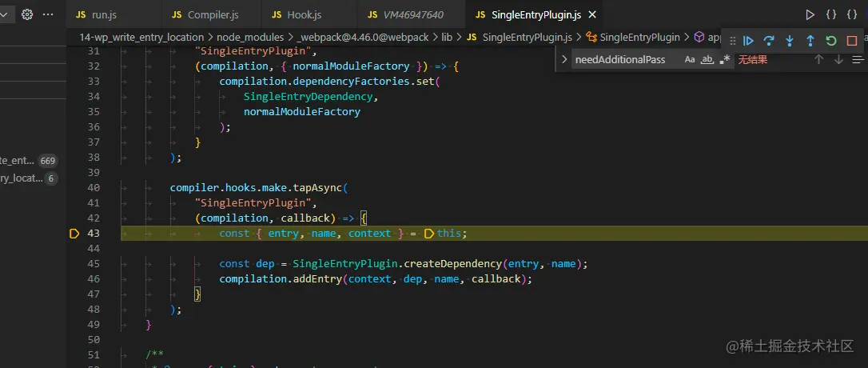Toggle find in selection icon
The width and height of the screenshot is (868, 368).
pyautogui.click(x=858, y=59)
